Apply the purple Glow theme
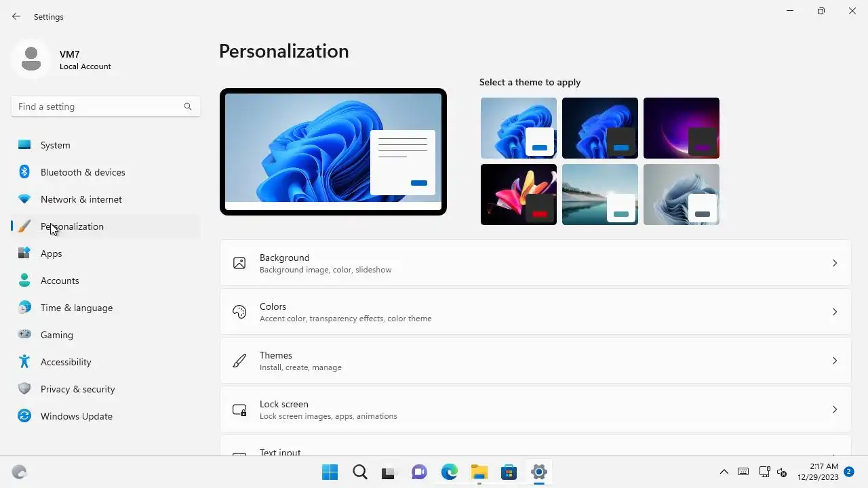The height and width of the screenshot is (488, 868). [x=682, y=128]
